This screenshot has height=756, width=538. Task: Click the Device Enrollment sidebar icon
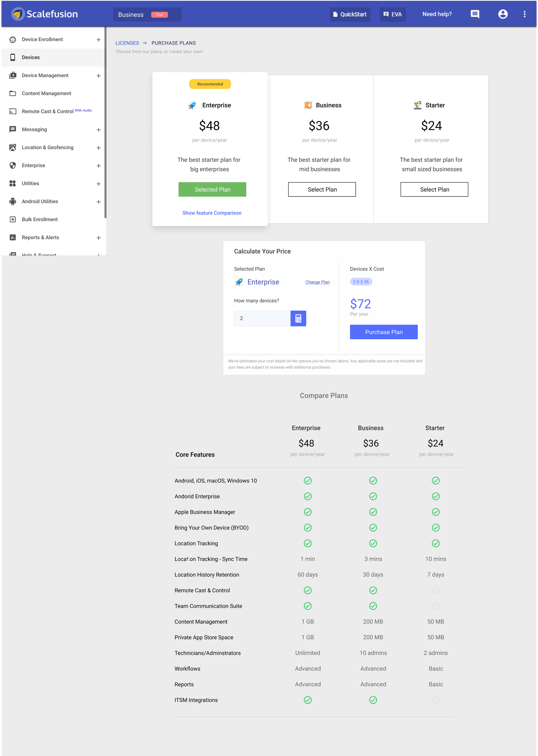[x=13, y=39]
